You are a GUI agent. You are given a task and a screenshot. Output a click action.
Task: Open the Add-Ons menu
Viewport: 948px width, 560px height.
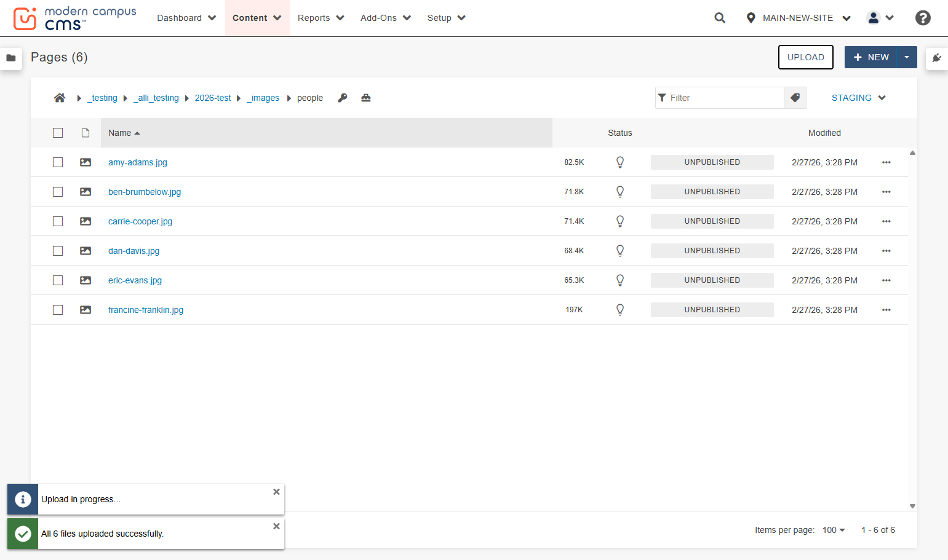coord(386,18)
